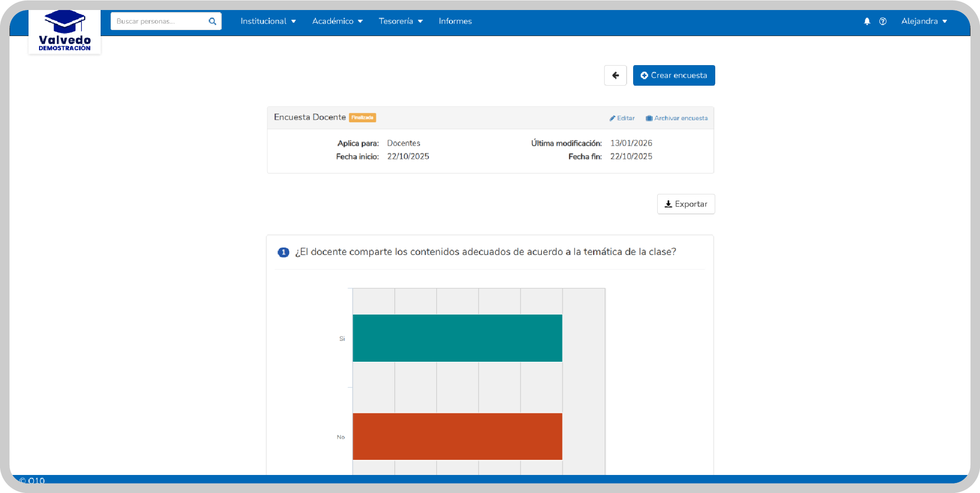
Task: Open the notifications bell icon
Action: point(867,21)
